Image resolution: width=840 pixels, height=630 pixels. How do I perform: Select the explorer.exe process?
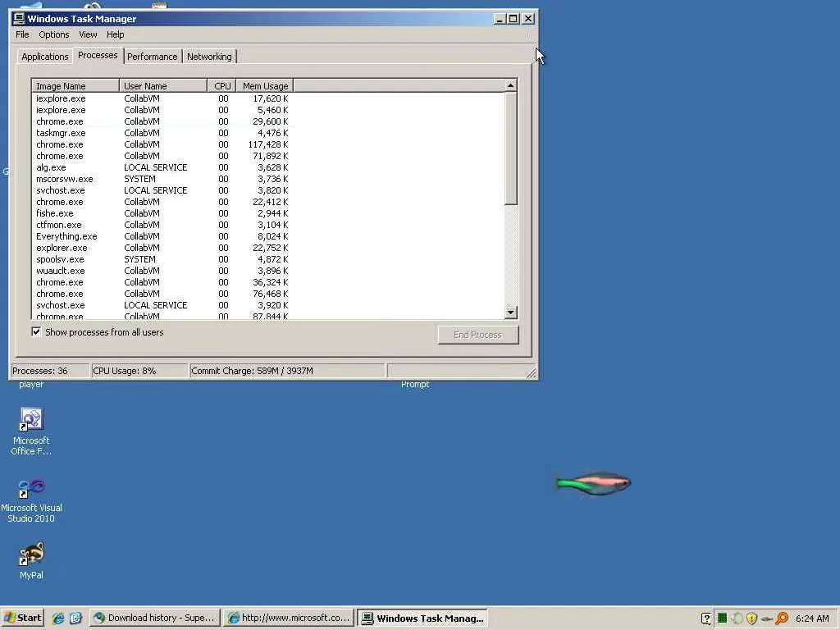click(162, 248)
